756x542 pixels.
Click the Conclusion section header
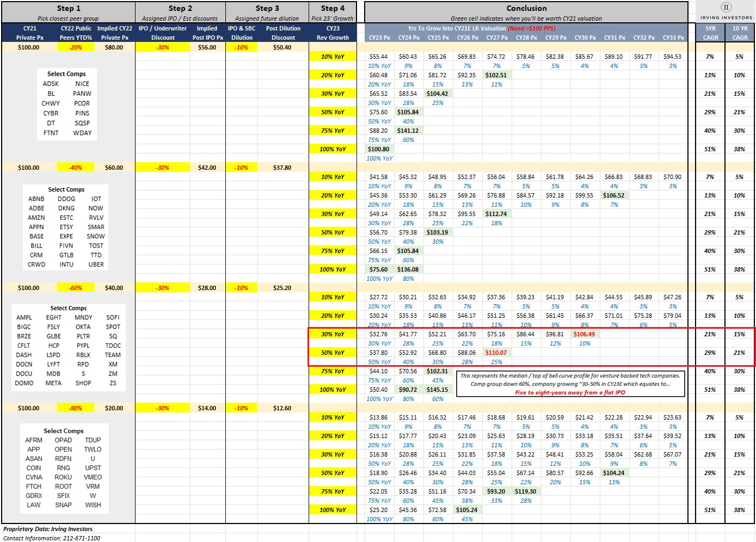(526, 8)
